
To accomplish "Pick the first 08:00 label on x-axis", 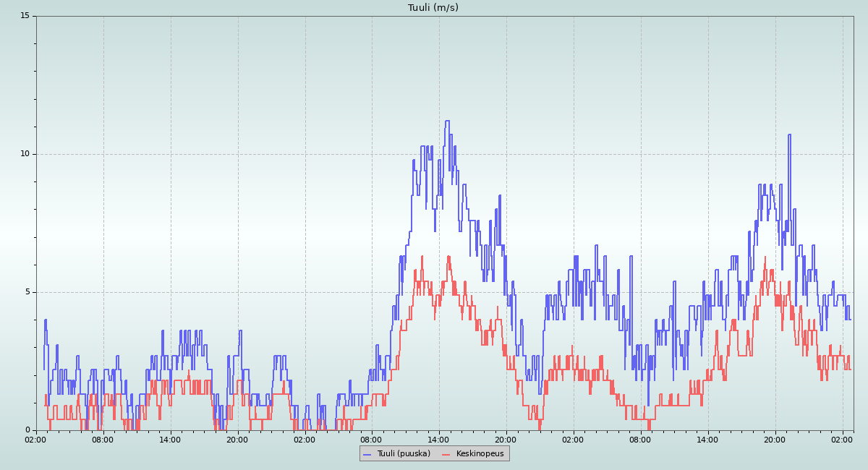I will (103, 439).
